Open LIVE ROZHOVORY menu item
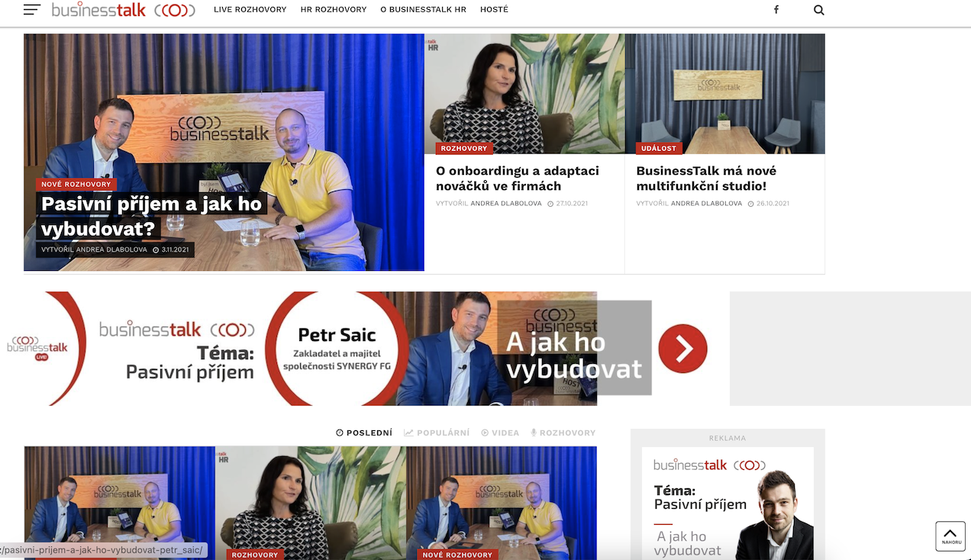Screen dimensions: 971x560 250,10
